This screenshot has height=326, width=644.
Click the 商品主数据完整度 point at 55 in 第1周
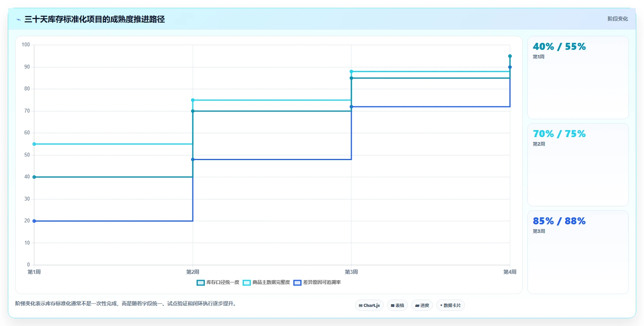pyautogui.click(x=34, y=144)
